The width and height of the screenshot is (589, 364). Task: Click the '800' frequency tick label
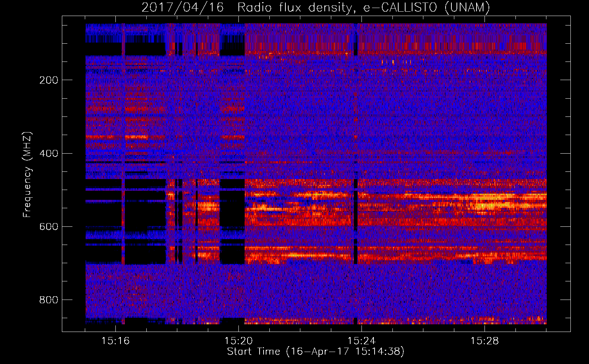49,300
